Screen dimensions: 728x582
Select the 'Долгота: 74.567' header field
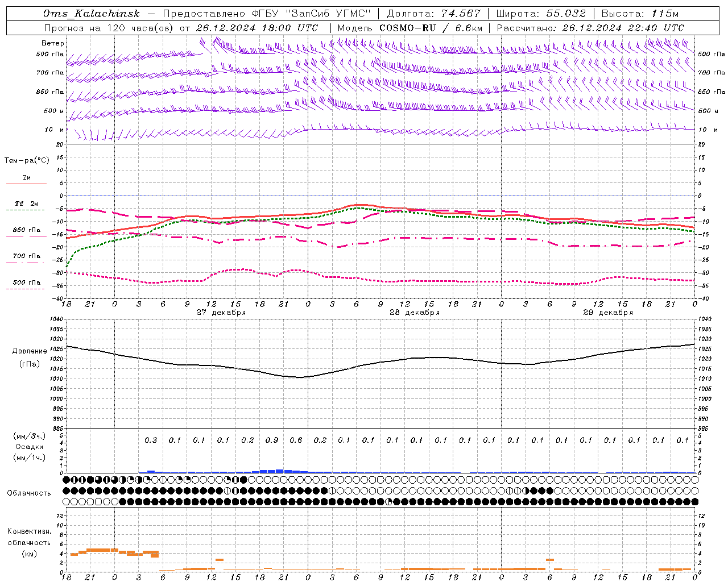pos(433,14)
